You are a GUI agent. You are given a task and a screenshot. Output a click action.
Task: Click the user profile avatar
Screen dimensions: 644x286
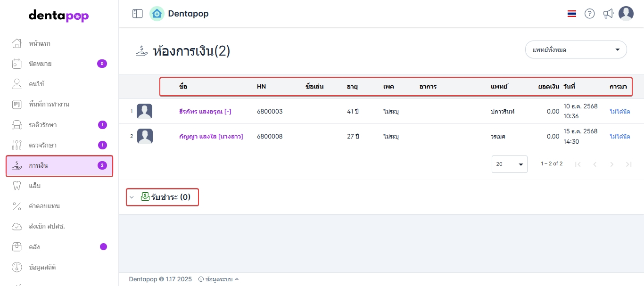pyautogui.click(x=626, y=14)
